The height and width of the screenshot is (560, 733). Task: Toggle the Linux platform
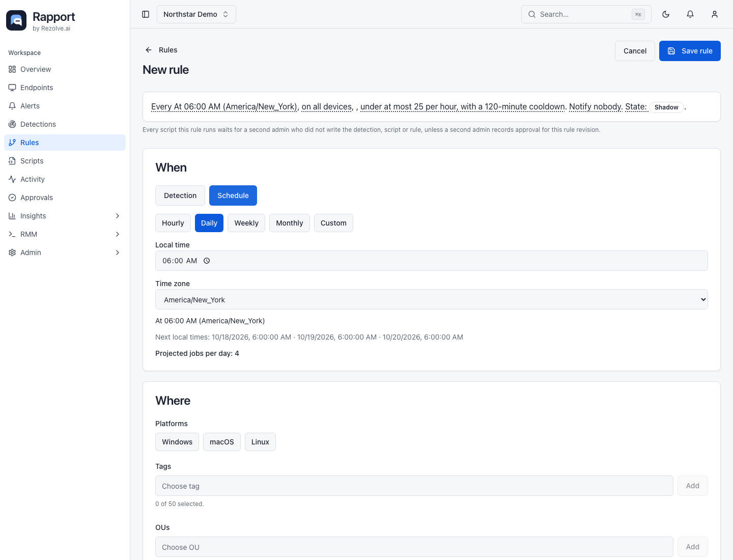260,442
